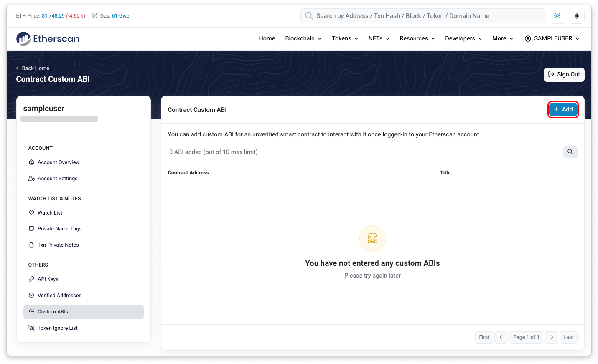Open the SAMPLEUSER account dropdown
This screenshot has width=598, height=364.
click(x=552, y=38)
